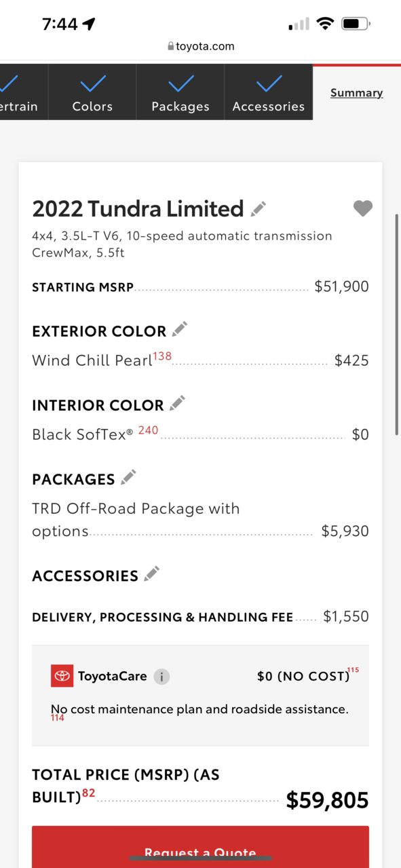Select the Summary tab

[357, 93]
